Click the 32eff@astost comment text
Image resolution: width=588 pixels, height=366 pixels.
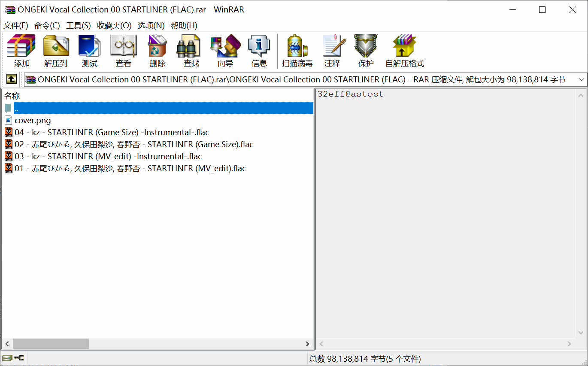[x=351, y=94]
